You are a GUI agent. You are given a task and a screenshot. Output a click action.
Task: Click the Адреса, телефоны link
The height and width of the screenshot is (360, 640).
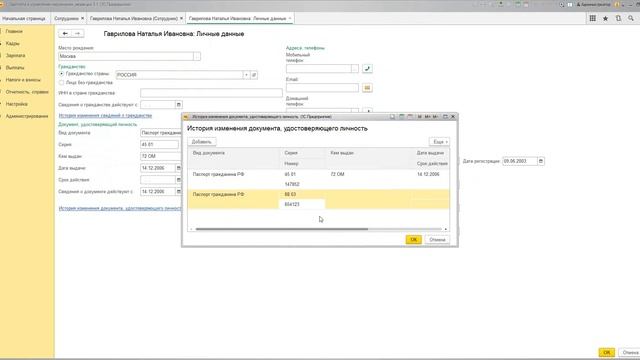coord(305,48)
